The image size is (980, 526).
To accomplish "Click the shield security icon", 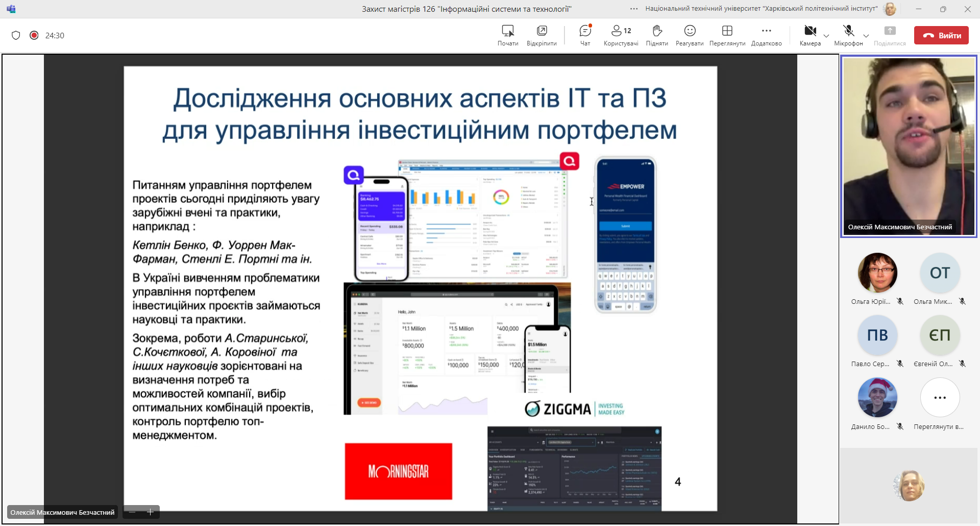I will click(16, 35).
